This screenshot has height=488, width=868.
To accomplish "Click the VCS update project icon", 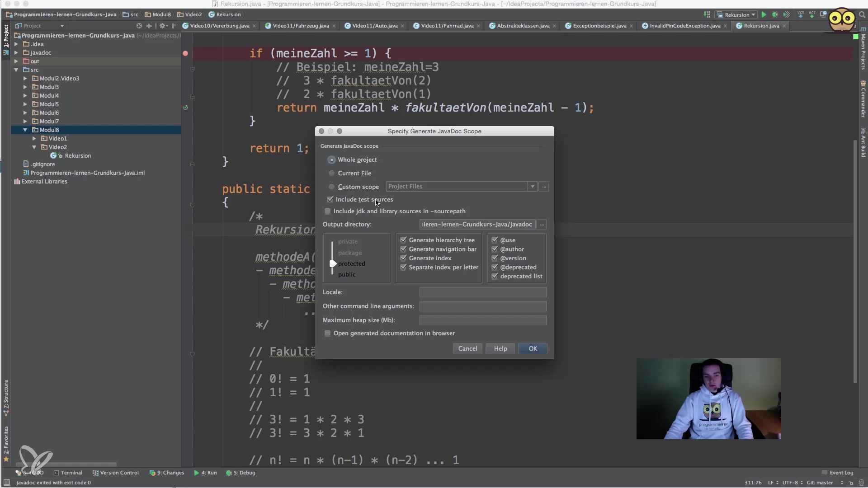I will [x=801, y=15].
